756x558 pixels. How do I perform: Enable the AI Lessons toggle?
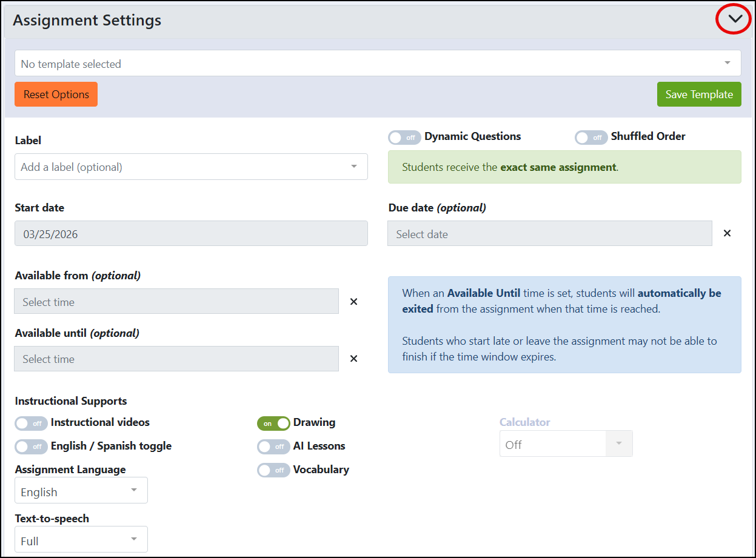pyautogui.click(x=273, y=447)
